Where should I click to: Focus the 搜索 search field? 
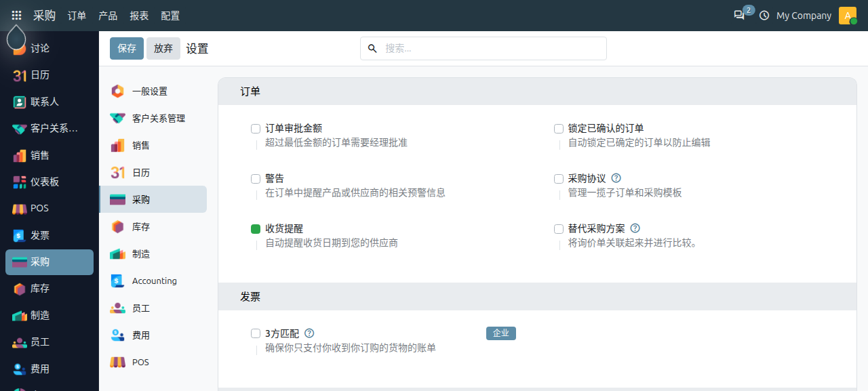pyautogui.click(x=483, y=49)
